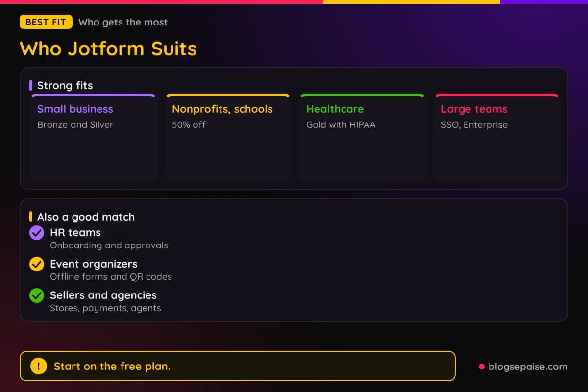Click the Strong fits section label
Image resolution: width=588 pixels, height=392 pixels.
click(65, 85)
